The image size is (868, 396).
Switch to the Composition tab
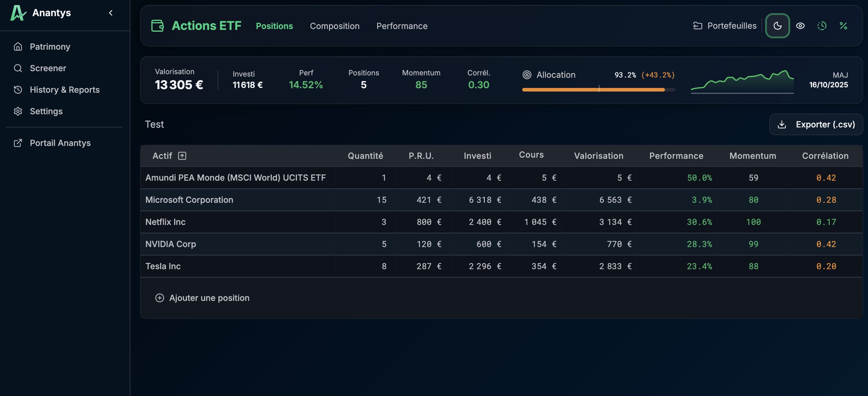coord(334,26)
